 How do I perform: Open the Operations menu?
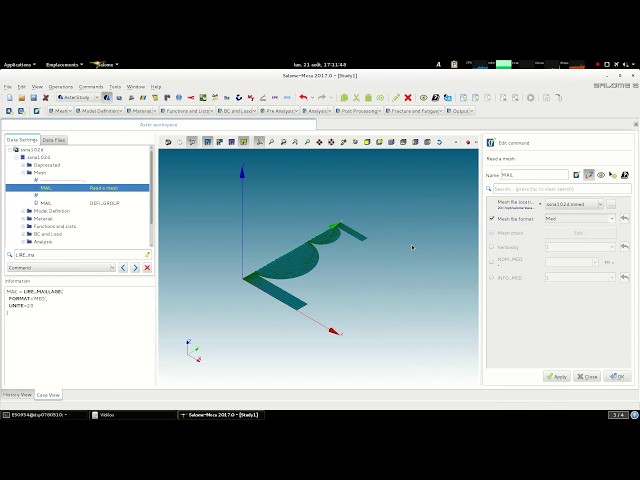click(x=60, y=87)
